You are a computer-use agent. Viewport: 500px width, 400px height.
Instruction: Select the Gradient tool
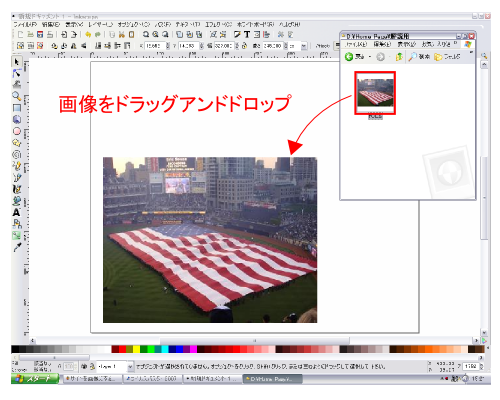click(17, 235)
